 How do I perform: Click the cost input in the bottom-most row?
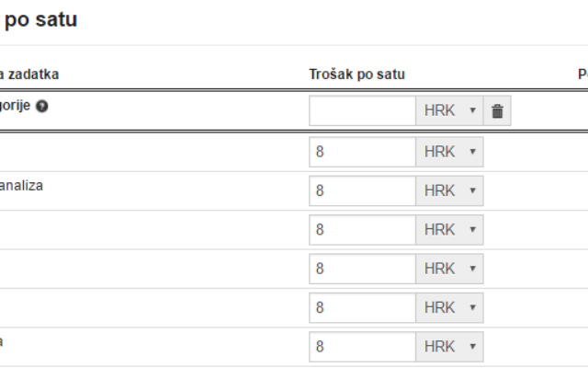click(x=363, y=347)
